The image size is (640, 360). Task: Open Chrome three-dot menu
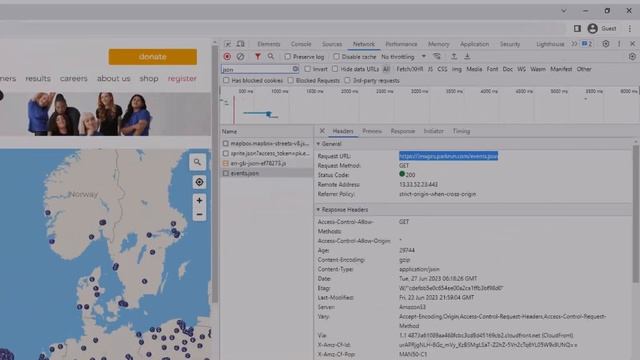630,28
